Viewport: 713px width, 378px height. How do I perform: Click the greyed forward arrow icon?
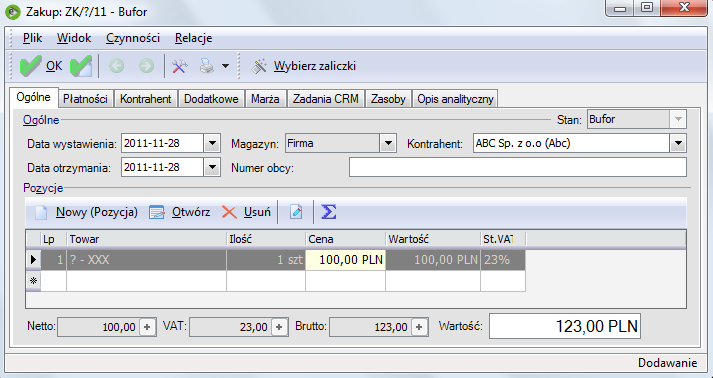pyautogui.click(x=146, y=66)
